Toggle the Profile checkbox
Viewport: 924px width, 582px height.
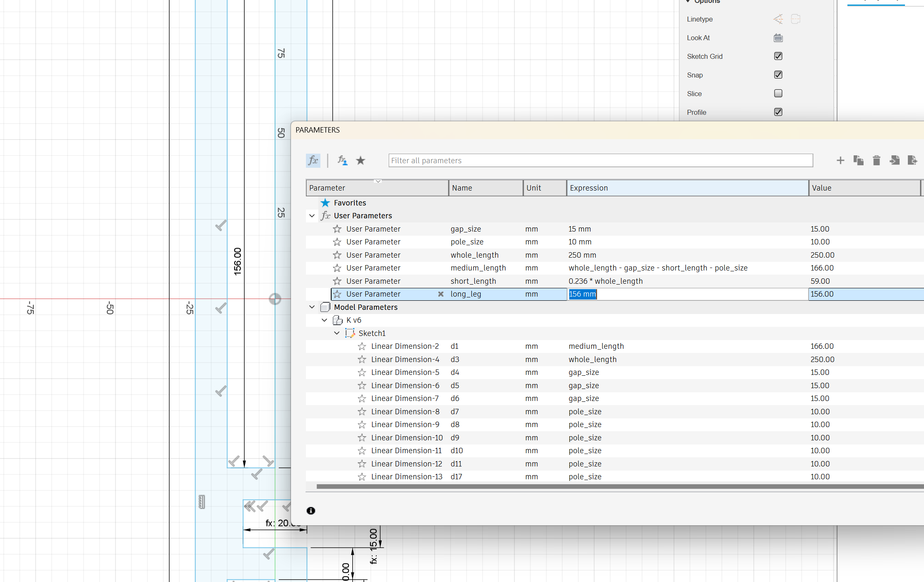778,112
